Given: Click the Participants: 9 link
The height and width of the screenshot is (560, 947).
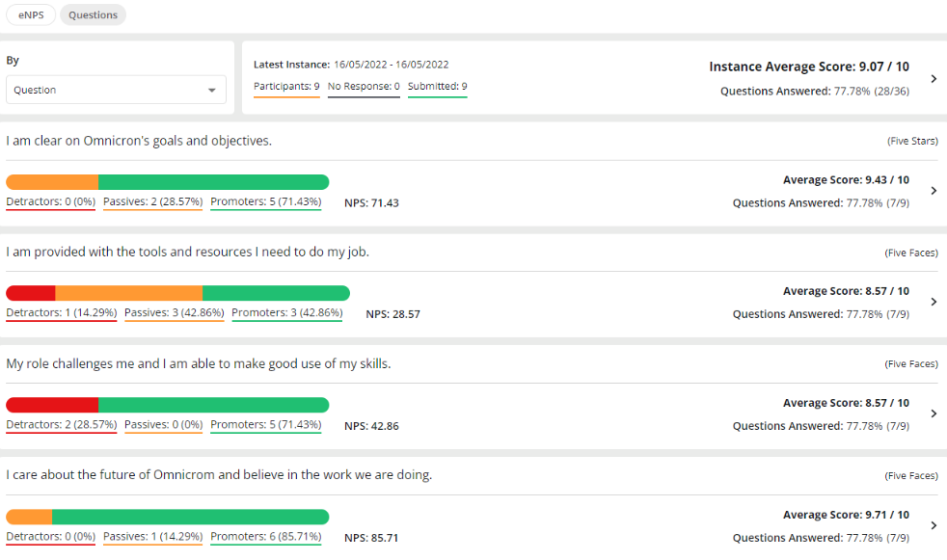Looking at the screenshot, I should pos(286,87).
